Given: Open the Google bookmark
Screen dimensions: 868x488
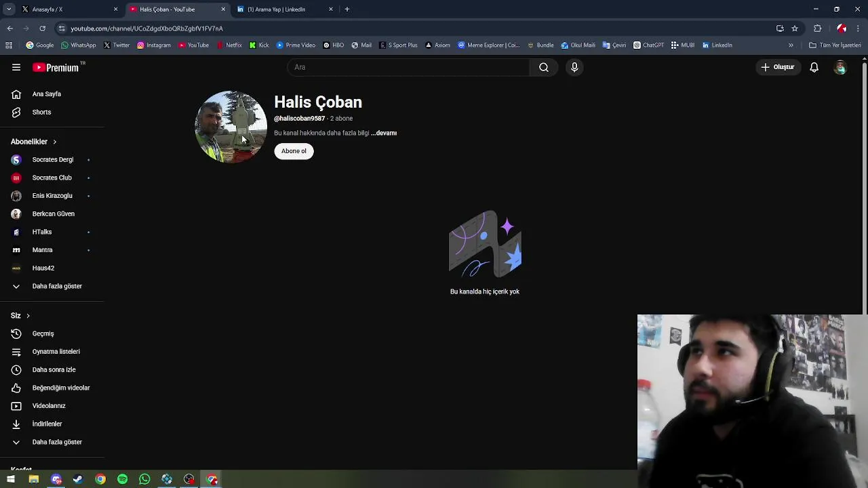Looking at the screenshot, I should point(39,45).
